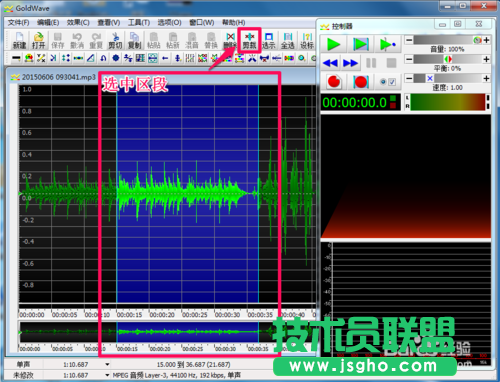The image size is (500, 382).
Task: Rewind using the blue double-arrow button
Action: coord(330,63)
